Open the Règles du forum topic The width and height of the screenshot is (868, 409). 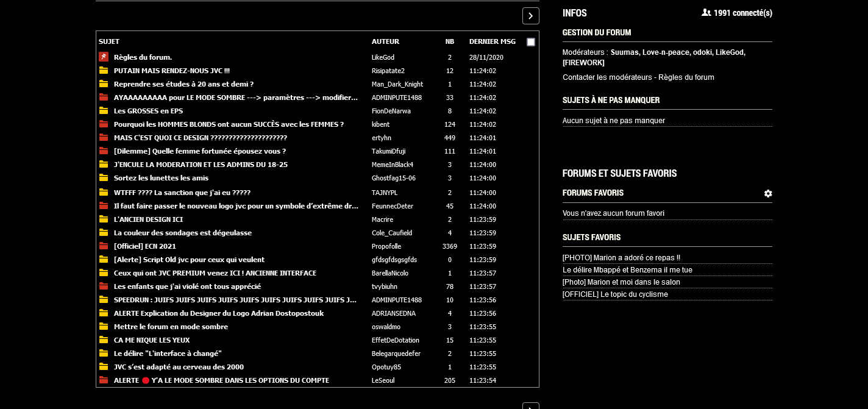(143, 57)
